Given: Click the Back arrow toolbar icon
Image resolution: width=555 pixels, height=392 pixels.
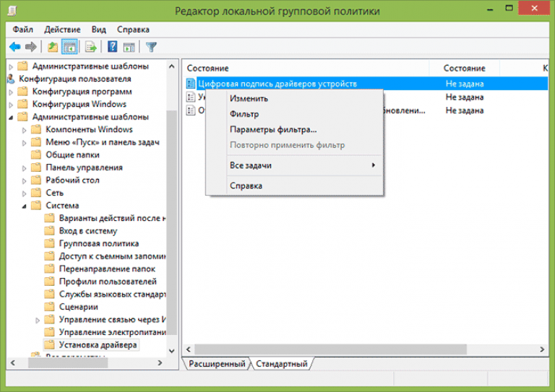Looking at the screenshot, I should [x=14, y=47].
